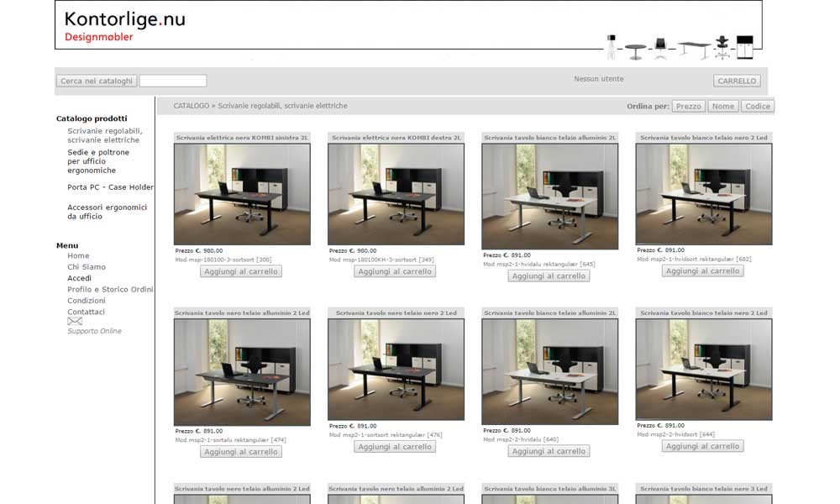The height and width of the screenshot is (504, 840).
Task: Open the CARRELLO shopping cart
Action: coord(737,81)
